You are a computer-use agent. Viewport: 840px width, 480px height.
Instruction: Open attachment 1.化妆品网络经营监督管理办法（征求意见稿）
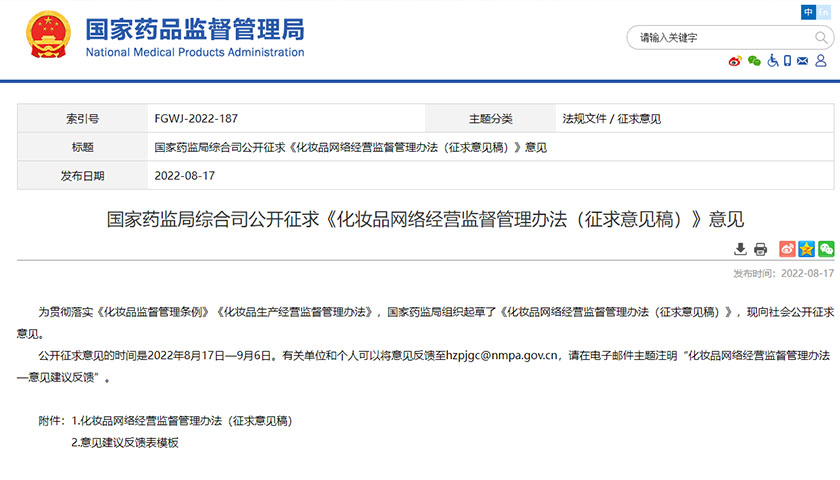[182, 421]
